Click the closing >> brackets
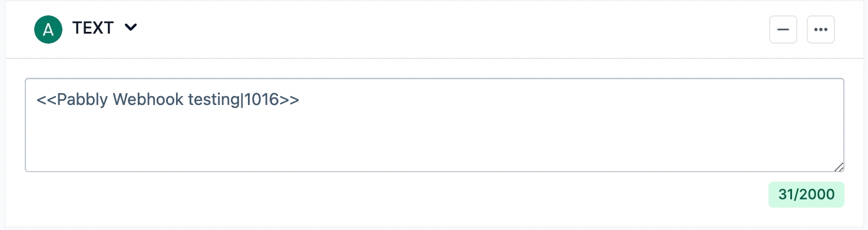The width and height of the screenshot is (868, 230). 289,100
